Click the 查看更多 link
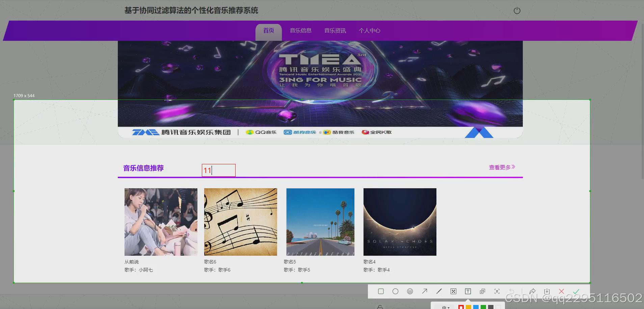 point(502,167)
